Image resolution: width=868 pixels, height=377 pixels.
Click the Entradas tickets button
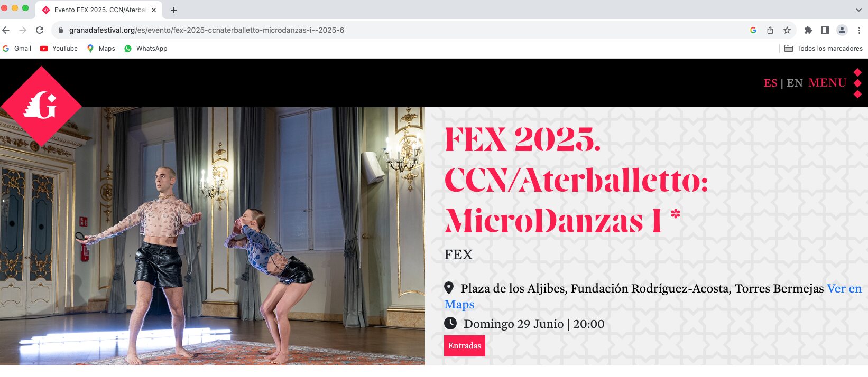click(x=465, y=346)
